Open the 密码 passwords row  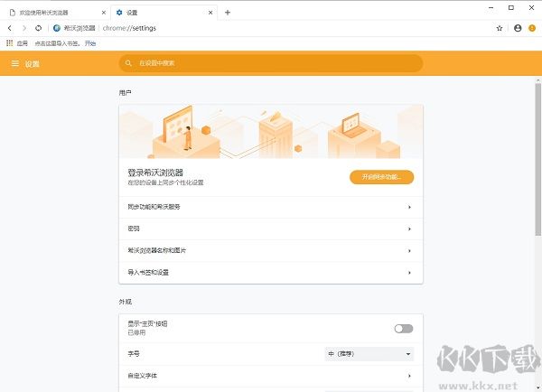tap(271, 229)
